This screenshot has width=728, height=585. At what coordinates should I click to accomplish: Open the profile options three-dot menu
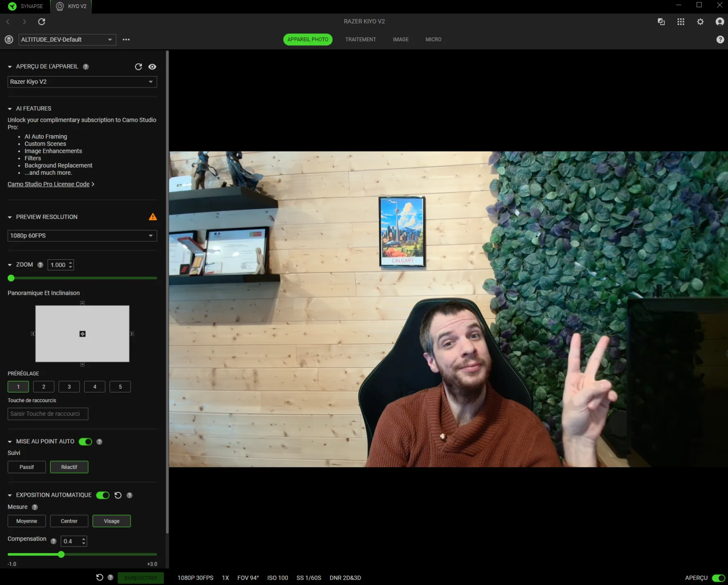click(126, 40)
